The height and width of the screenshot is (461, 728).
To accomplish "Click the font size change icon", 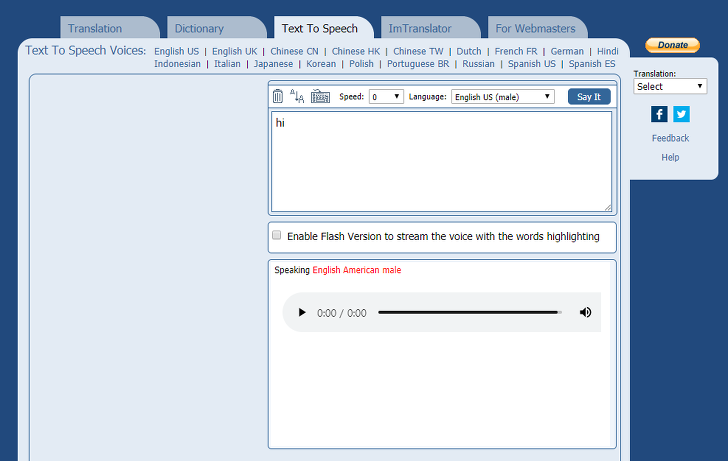I will [297, 96].
